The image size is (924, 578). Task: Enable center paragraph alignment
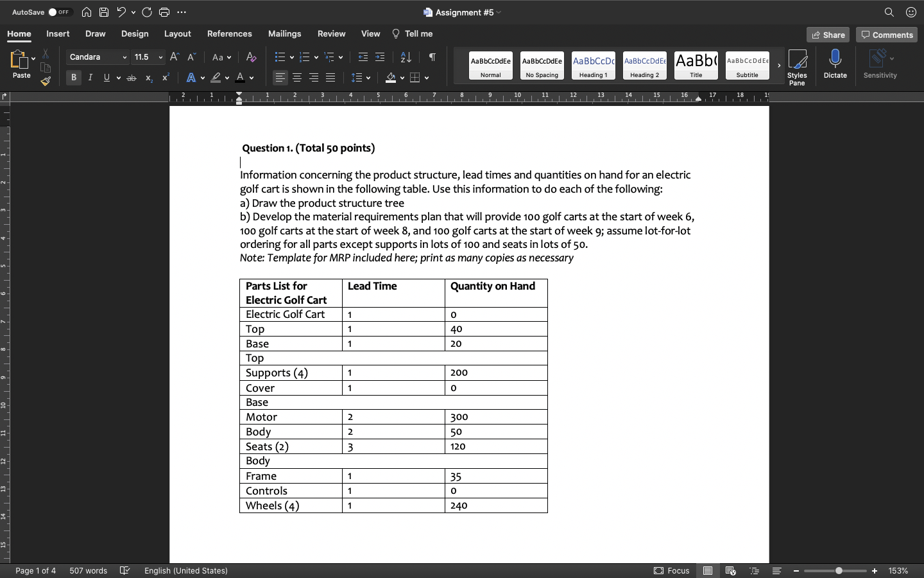coord(297,77)
